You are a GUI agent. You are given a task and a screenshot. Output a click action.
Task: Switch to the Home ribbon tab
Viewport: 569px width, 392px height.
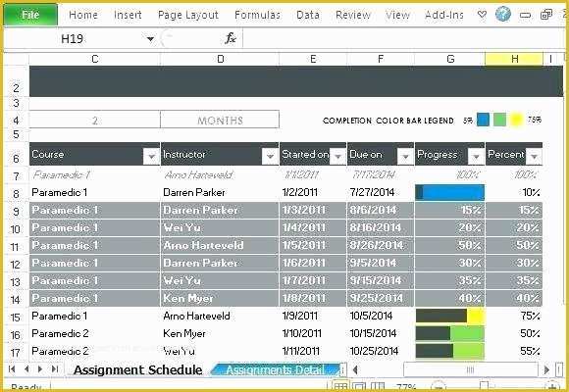click(83, 15)
